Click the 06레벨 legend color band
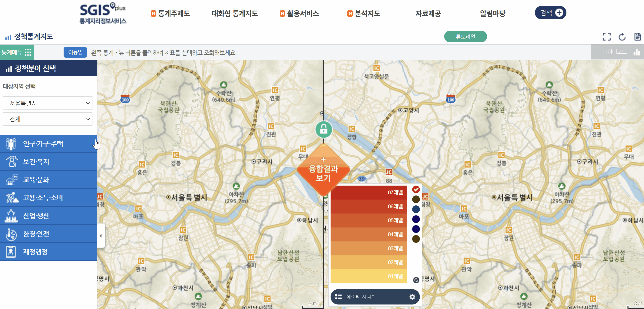 [369, 206]
